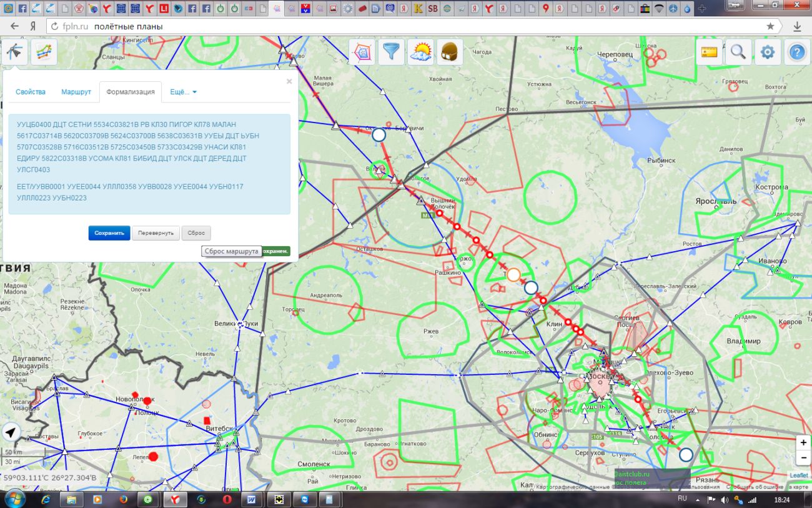812x508 pixels.
Task: Open the settings gear on map
Action: (x=768, y=52)
